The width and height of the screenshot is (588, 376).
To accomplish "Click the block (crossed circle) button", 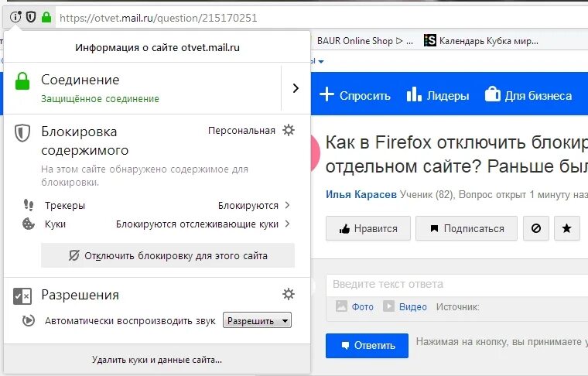I will (536, 228).
